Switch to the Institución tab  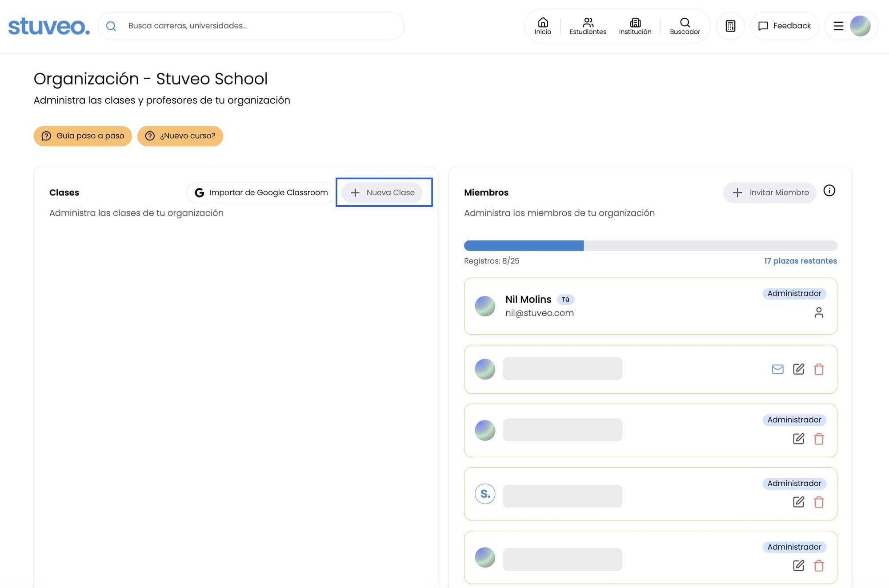(x=635, y=26)
